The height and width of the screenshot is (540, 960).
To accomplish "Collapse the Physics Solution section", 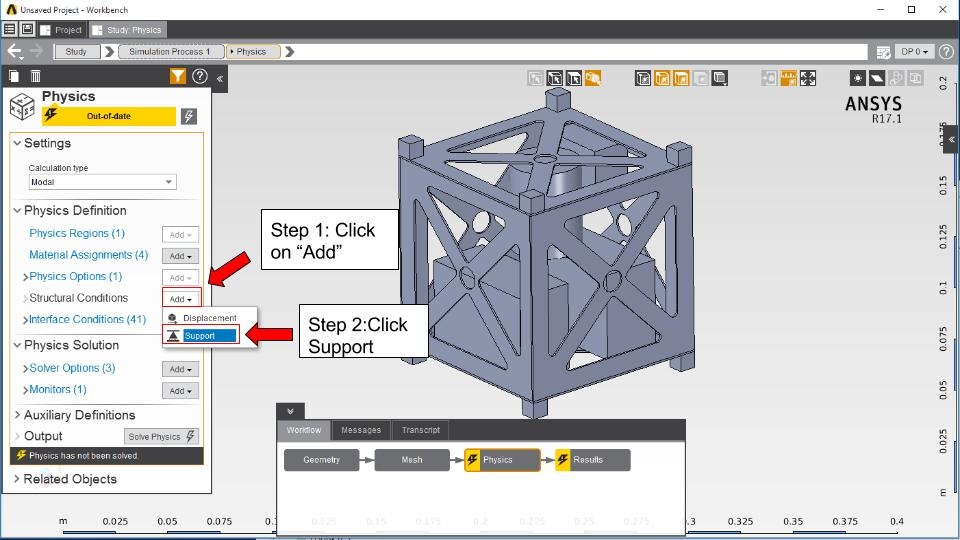I will pyautogui.click(x=17, y=345).
